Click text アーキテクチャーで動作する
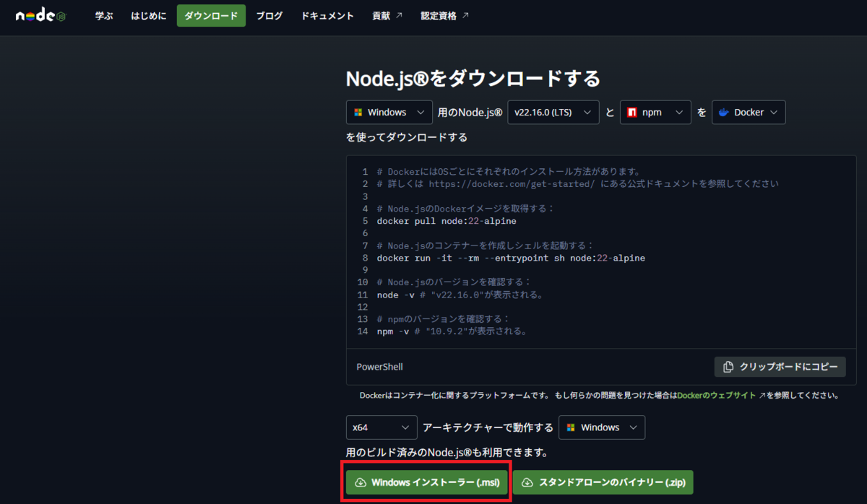Screen dimensions: 867x504 coord(488,427)
